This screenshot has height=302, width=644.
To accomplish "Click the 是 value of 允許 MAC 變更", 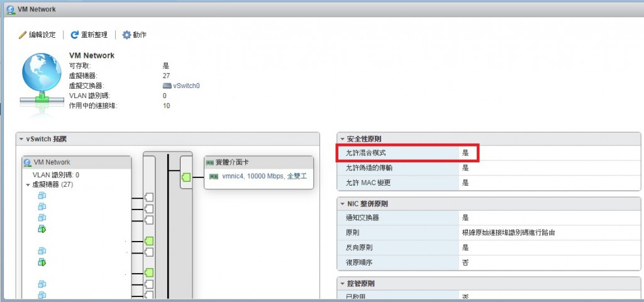I will [465, 182].
